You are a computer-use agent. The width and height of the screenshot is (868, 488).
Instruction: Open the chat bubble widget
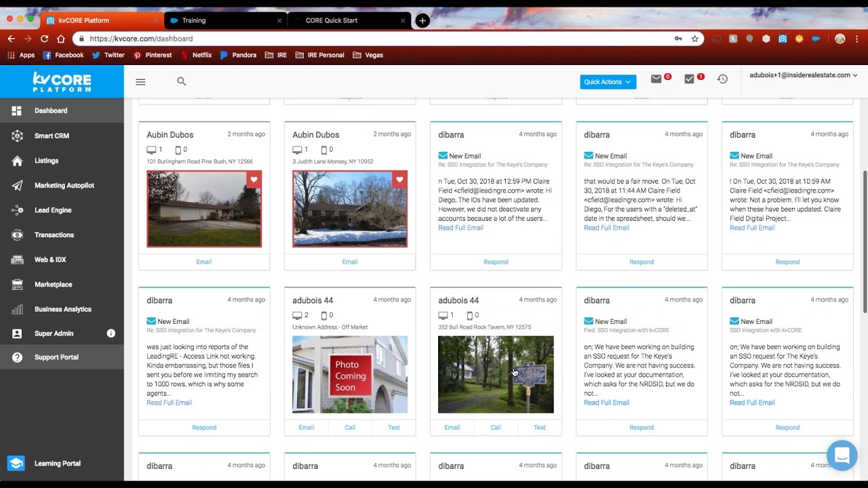tap(842, 455)
